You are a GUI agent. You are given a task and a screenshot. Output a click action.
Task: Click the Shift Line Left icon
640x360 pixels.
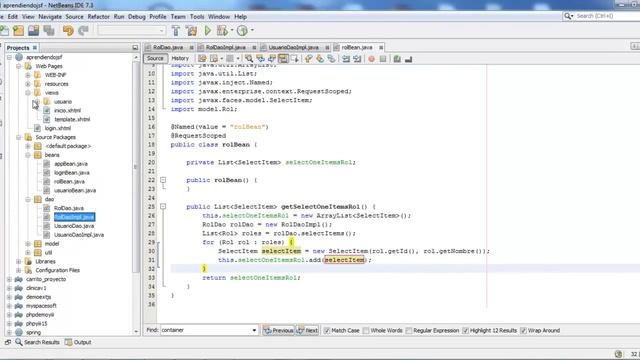click(346, 59)
